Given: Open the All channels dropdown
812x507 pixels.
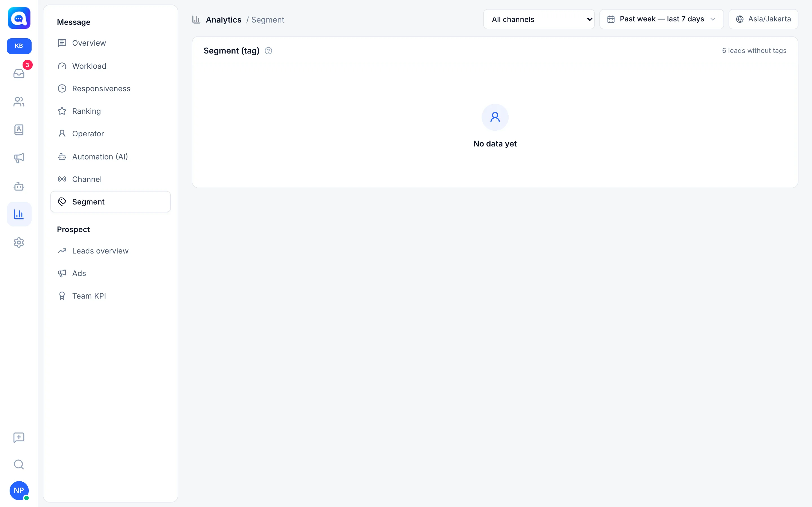Looking at the screenshot, I should pyautogui.click(x=539, y=19).
